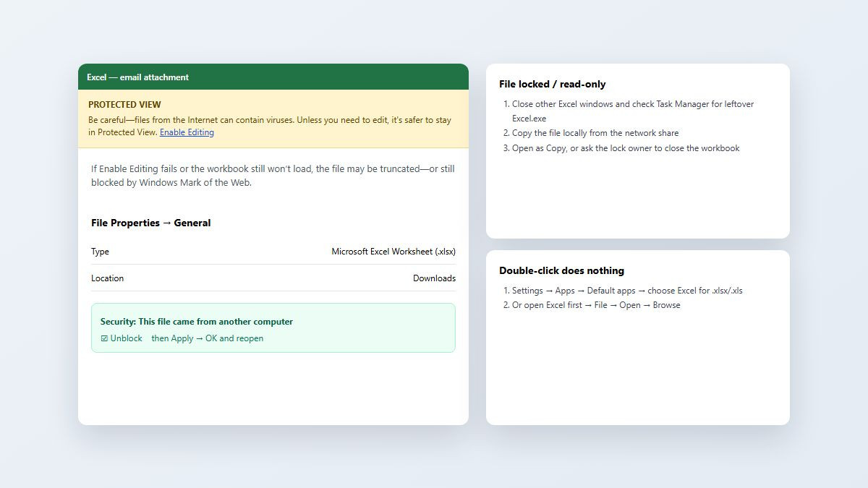This screenshot has width=868, height=488.
Task: Select step 'Close other Excel windows and check Task Manager'
Action: (633, 111)
